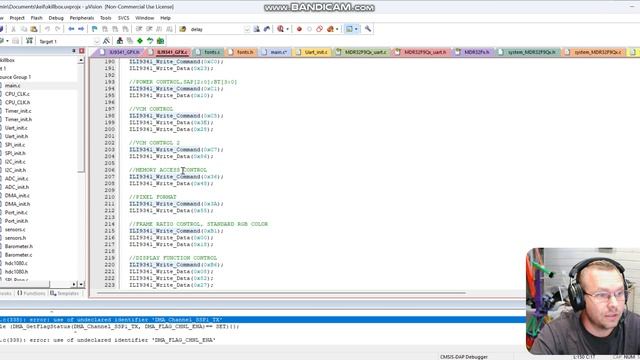Open Configuration with the wrench icon
The height and width of the screenshot is (360, 640).
point(368,29)
